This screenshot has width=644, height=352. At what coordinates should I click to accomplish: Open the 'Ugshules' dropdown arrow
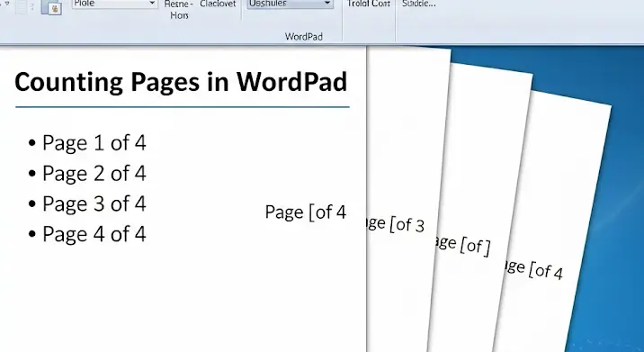(326, 4)
